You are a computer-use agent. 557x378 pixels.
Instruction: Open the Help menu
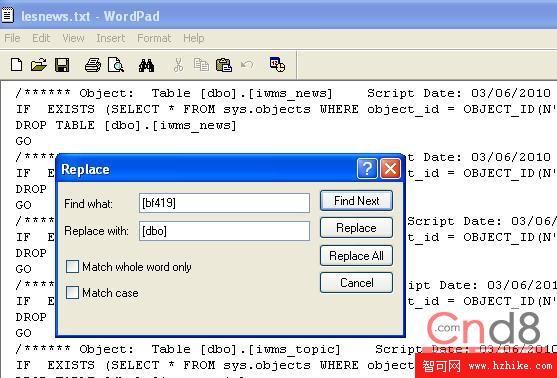(194, 38)
